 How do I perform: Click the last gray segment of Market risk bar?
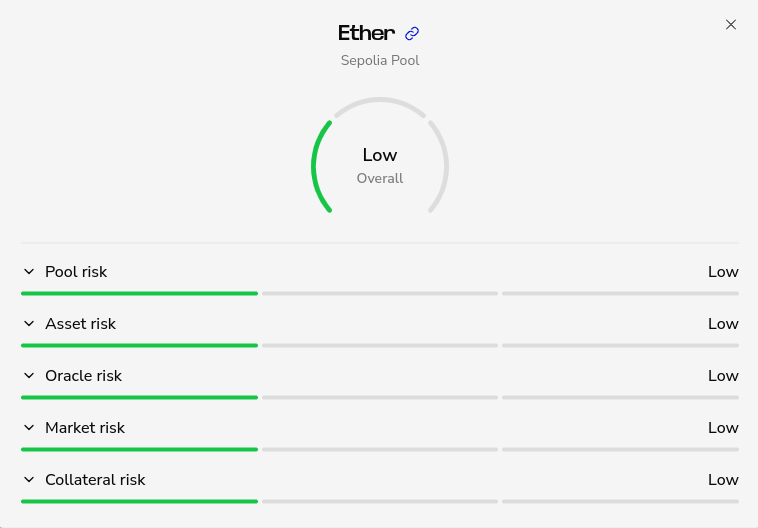(620, 449)
